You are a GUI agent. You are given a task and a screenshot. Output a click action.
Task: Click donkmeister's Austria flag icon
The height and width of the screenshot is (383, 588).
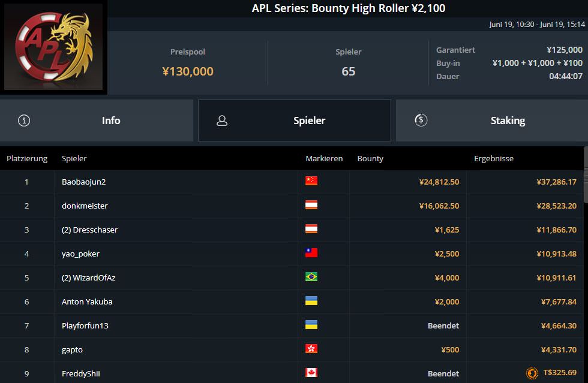(x=311, y=205)
